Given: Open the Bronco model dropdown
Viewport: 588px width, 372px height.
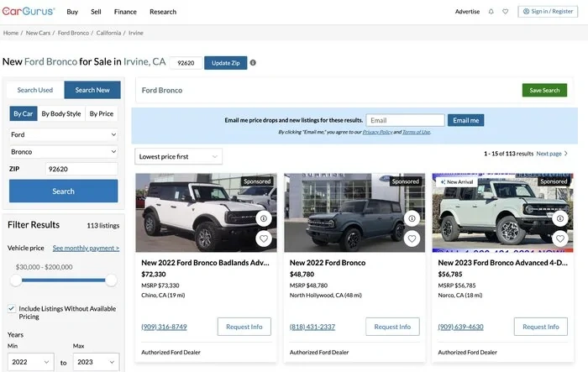Looking at the screenshot, I should (63, 152).
